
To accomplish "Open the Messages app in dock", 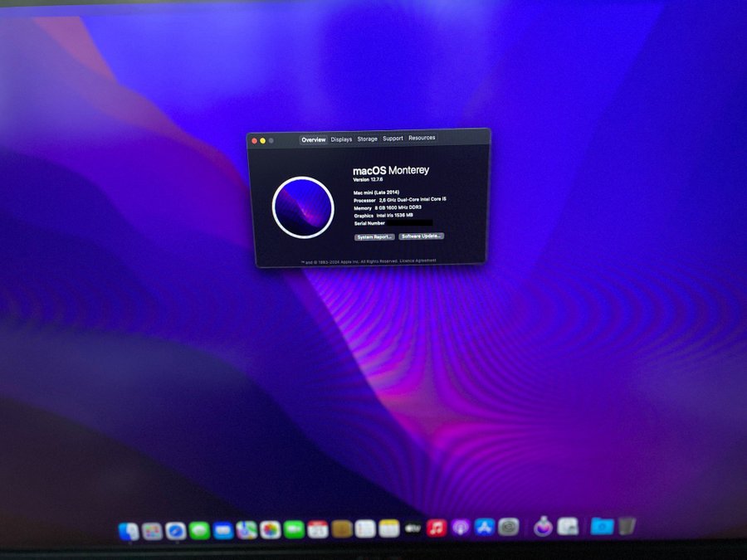I will pos(199,531).
